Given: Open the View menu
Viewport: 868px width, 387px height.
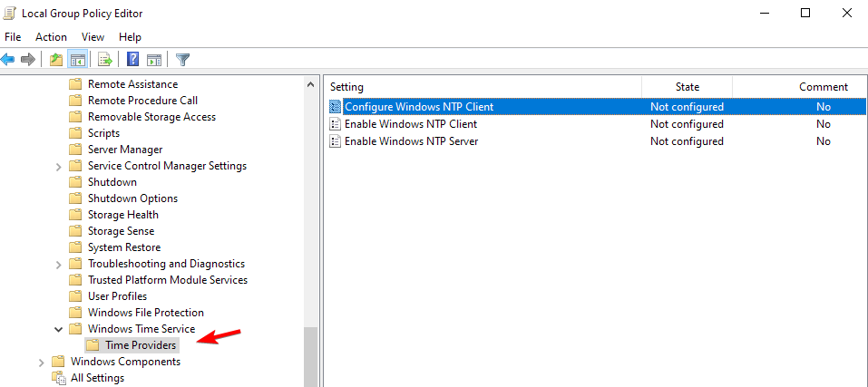Looking at the screenshot, I should [93, 37].
